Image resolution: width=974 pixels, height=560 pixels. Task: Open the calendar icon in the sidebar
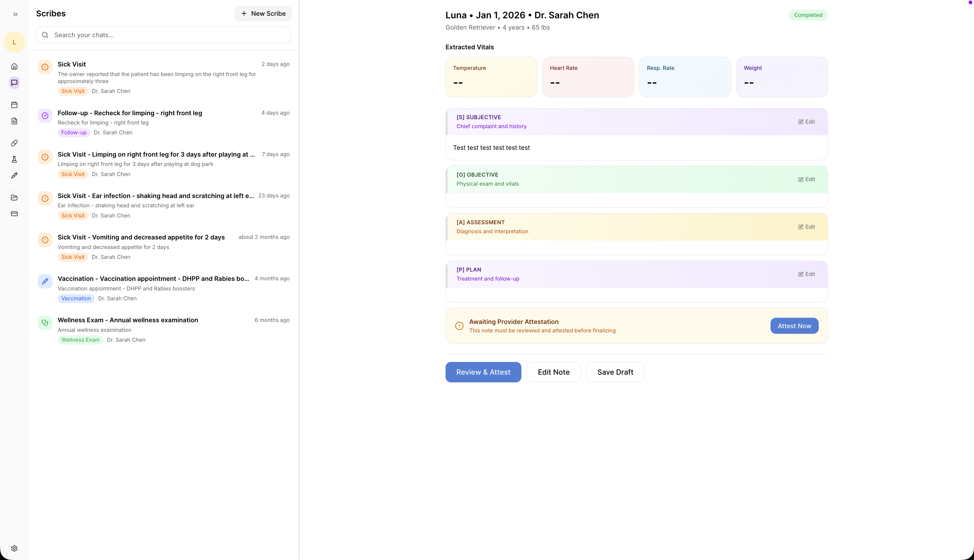tap(14, 105)
